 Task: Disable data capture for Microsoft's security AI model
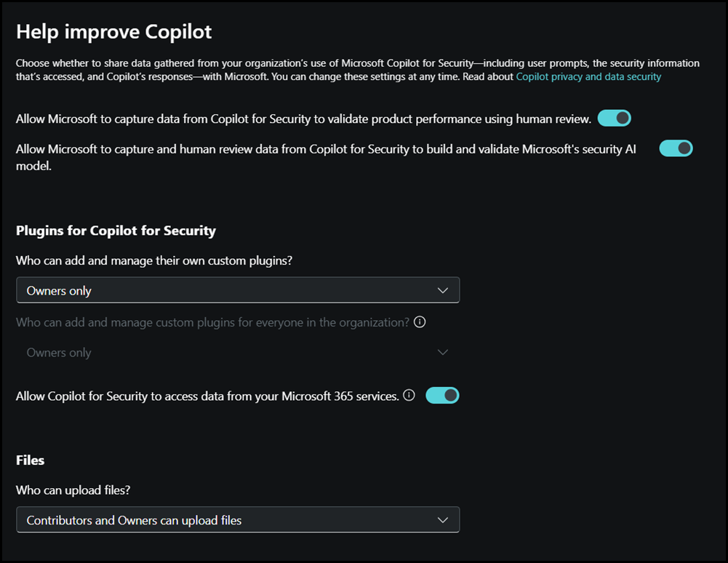pyautogui.click(x=676, y=148)
